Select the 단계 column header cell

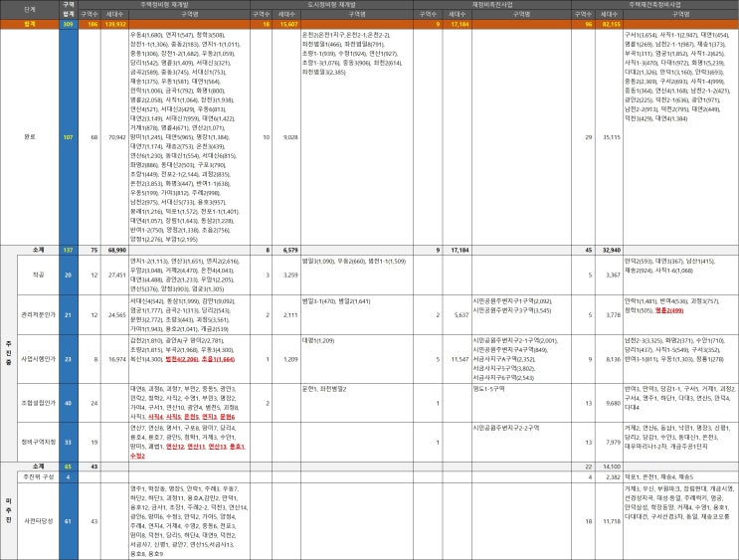click(30, 9)
